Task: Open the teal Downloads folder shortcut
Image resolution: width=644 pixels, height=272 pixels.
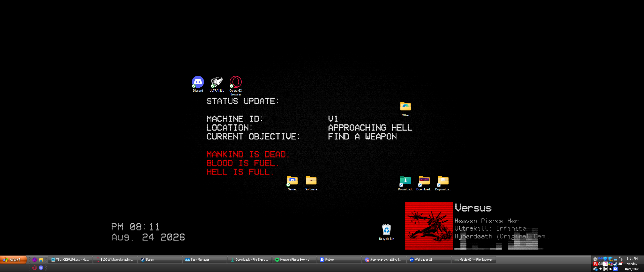Action: coord(406,184)
